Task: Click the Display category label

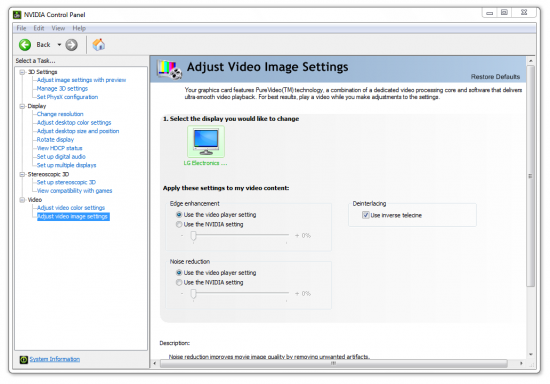Action: pos(37,106)
